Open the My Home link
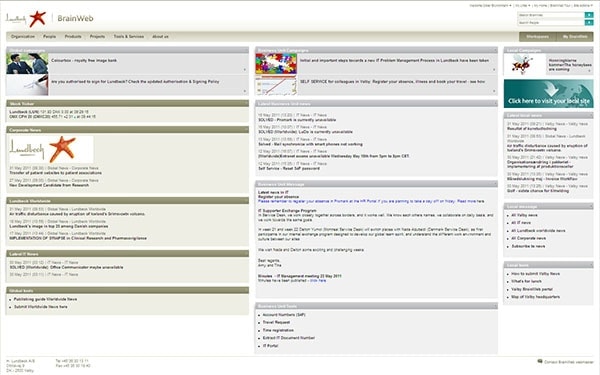 pos(540,6)
